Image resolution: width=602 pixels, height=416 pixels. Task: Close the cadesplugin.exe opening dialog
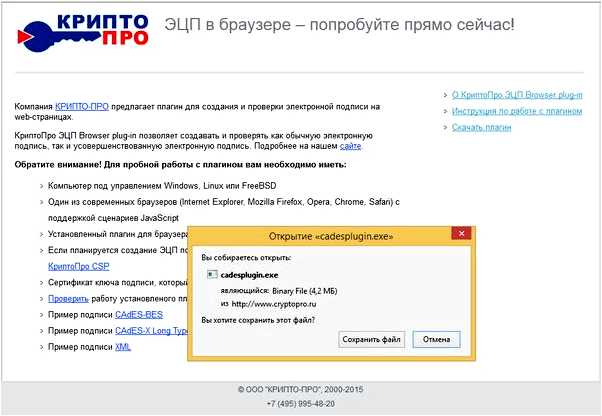(461, 233)
